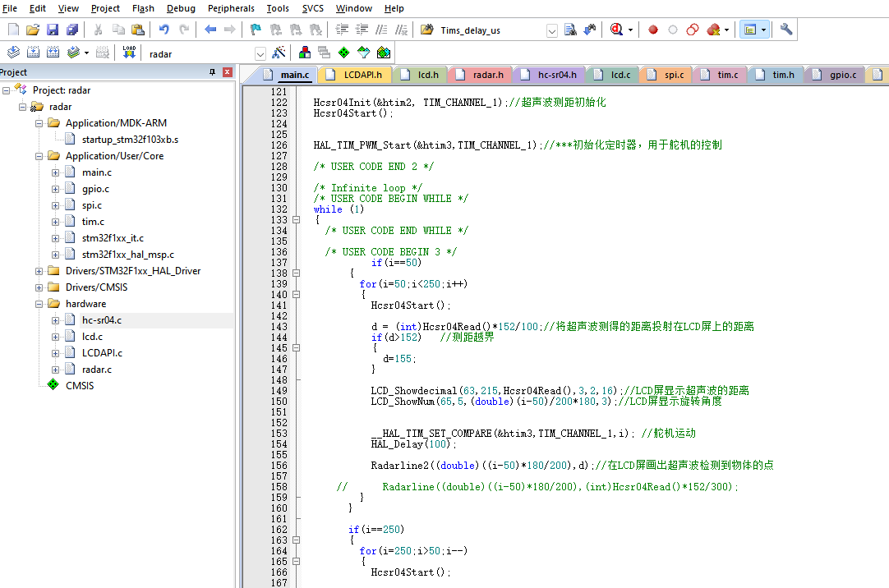Switch to the radar.h tab
The width and height of the screenshot is (889, 588).
481,75
